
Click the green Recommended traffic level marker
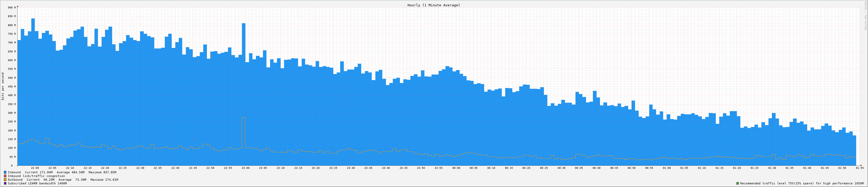click(x=737, y=183)
